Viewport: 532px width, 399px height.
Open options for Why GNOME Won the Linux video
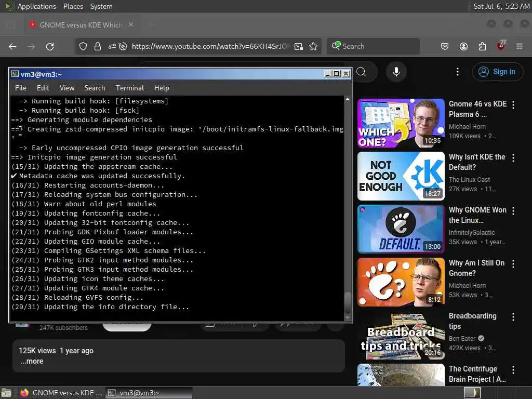click(x=513, y=211)
